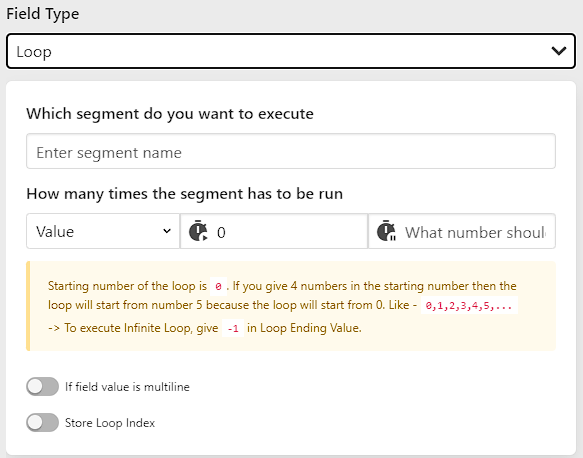Click the Field Type label

(x=43, y=14)
